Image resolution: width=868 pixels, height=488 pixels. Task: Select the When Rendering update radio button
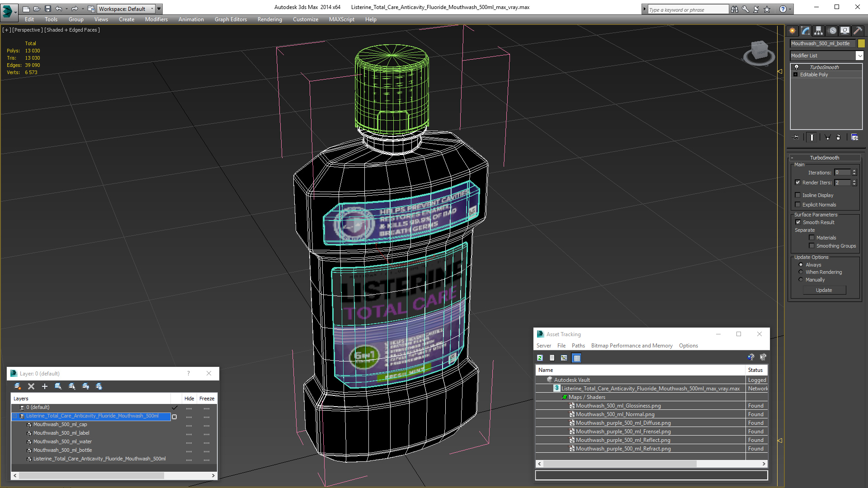tap(801, 272)
